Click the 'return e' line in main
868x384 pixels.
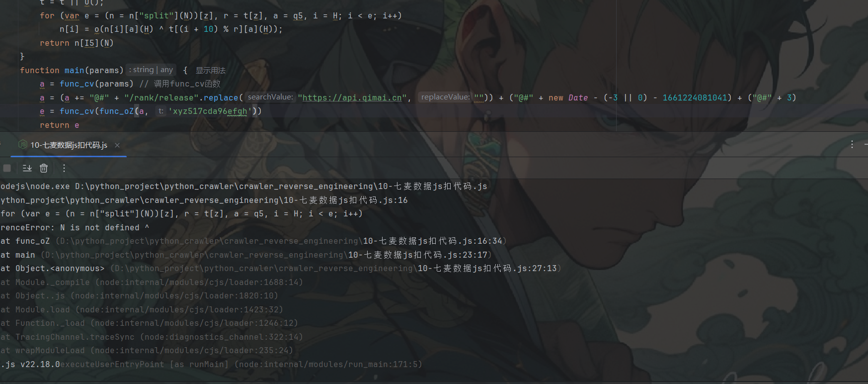click(60, 125)
